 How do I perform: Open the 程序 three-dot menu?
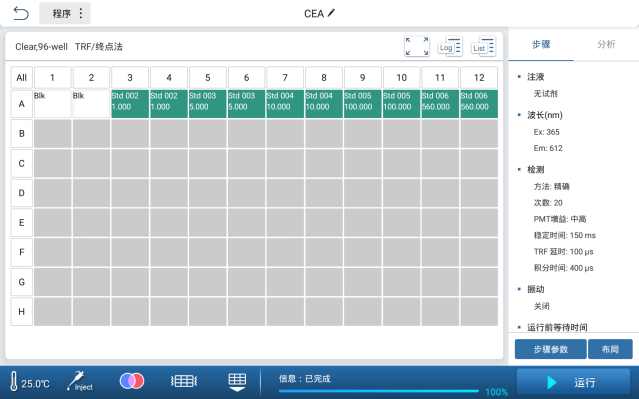[65, 13]
